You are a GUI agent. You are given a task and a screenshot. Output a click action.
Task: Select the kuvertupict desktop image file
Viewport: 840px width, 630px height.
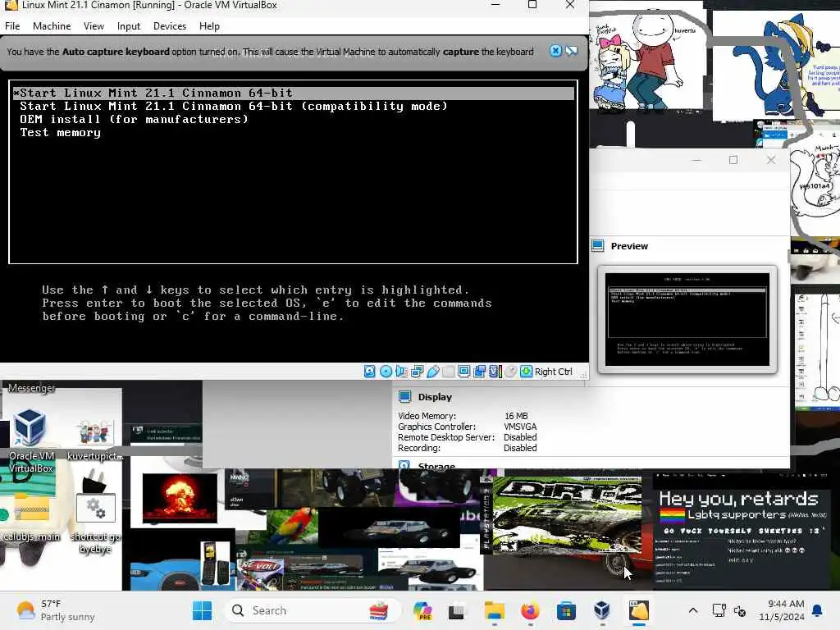95,440
